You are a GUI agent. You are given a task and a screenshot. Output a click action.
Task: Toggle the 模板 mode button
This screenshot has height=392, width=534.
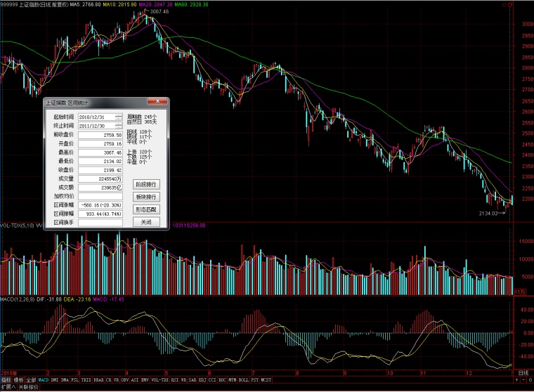tap(19, 380)
